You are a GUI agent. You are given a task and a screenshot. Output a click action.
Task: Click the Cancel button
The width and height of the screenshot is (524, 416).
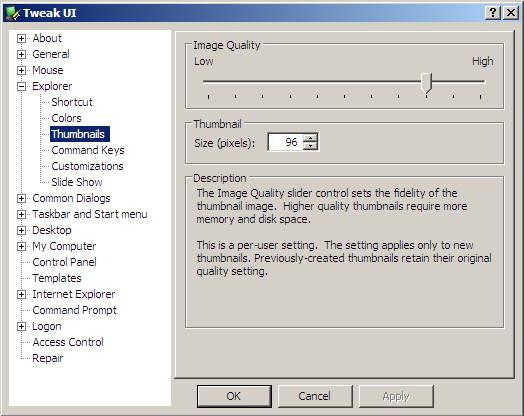pos(315,396)
